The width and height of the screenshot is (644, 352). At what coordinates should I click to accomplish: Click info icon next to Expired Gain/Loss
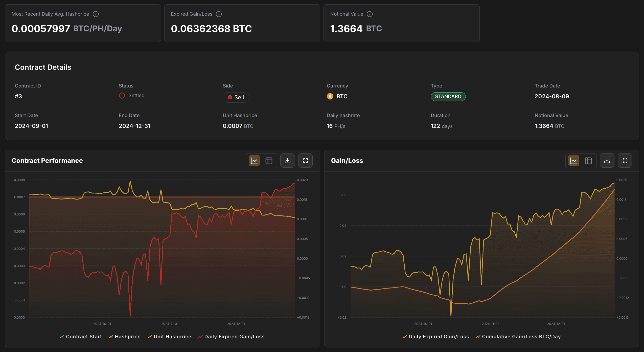219,14
